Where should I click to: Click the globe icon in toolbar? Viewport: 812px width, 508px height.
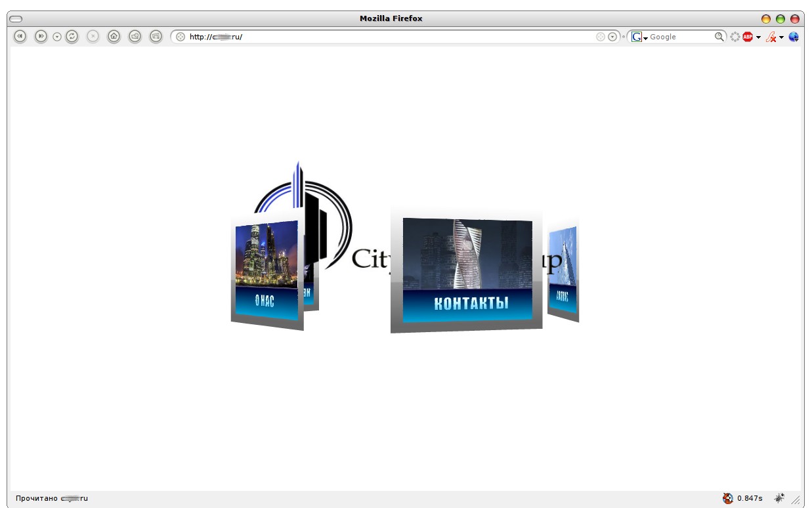click(794, 37)
